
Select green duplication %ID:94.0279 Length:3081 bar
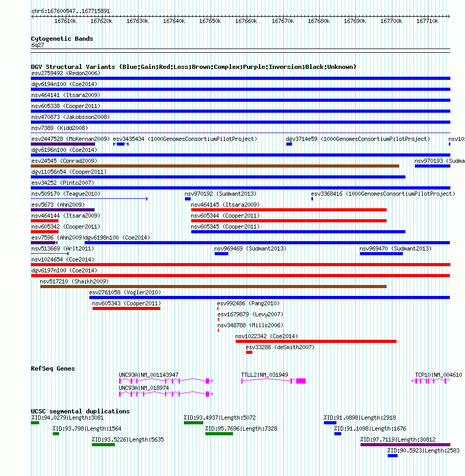tap(35, 423)
